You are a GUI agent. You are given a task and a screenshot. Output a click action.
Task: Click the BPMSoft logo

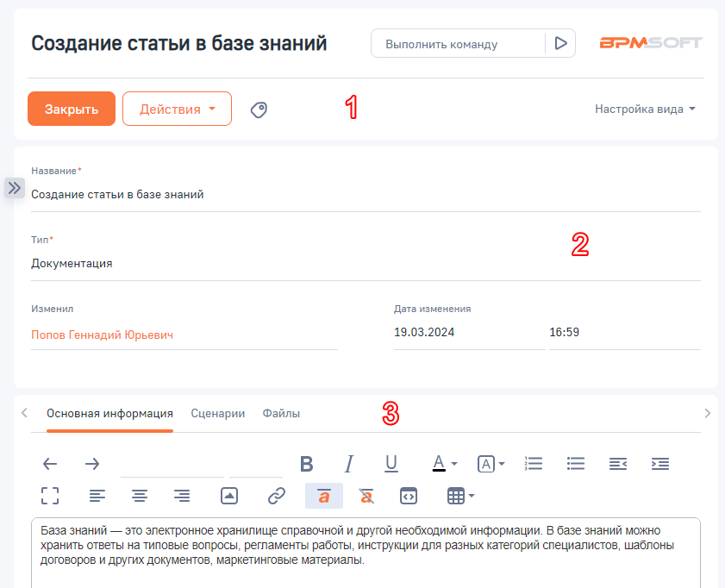pos(651,43)
